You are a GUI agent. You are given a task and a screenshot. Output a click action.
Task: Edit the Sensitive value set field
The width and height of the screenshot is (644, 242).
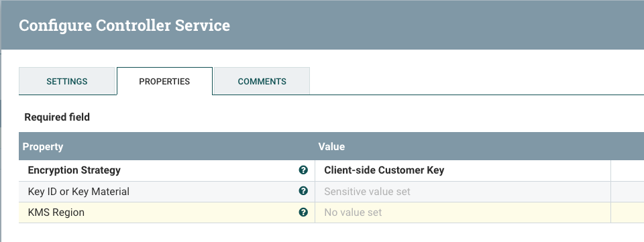click(x=463, y=192)
